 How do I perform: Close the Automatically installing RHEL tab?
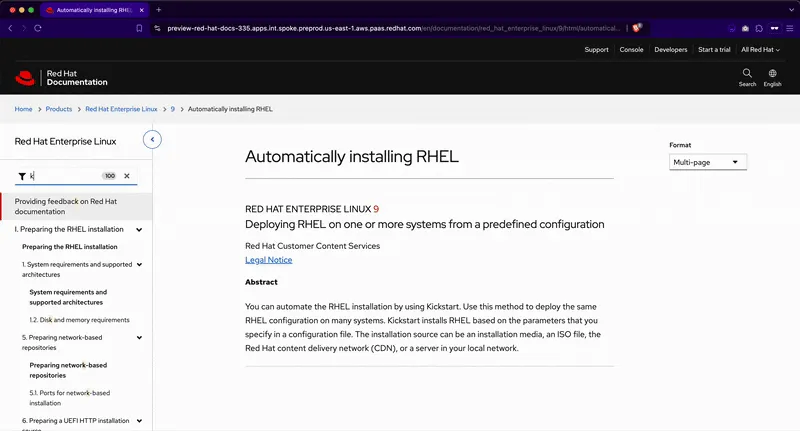point(142,10)
